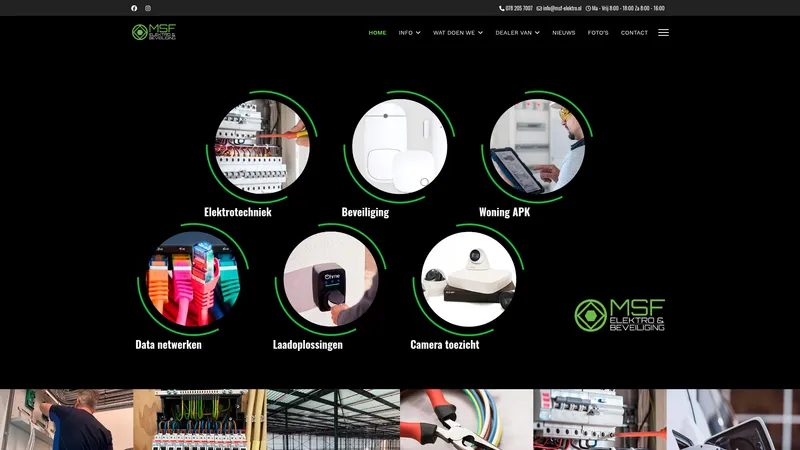The height and width of the screenshot is (450, 800).
Task: Expand the DEALER VAN chevron
Action: 537,33
